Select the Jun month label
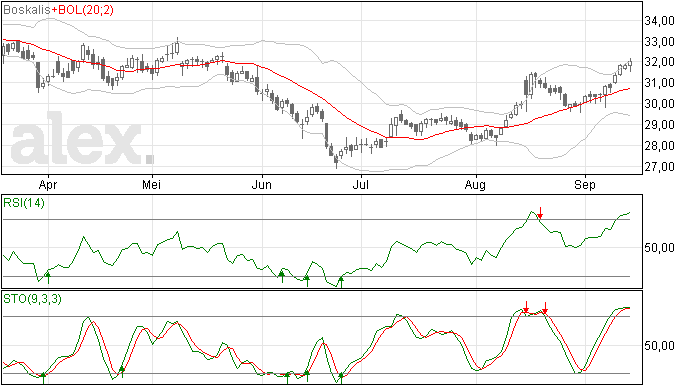Screen dimensions: 690x387 pos(261,185)
